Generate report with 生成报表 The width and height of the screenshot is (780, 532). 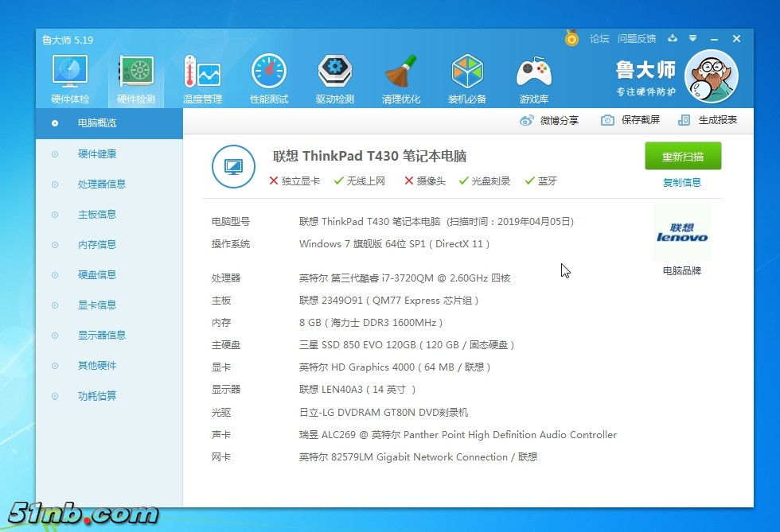[708, 120]
